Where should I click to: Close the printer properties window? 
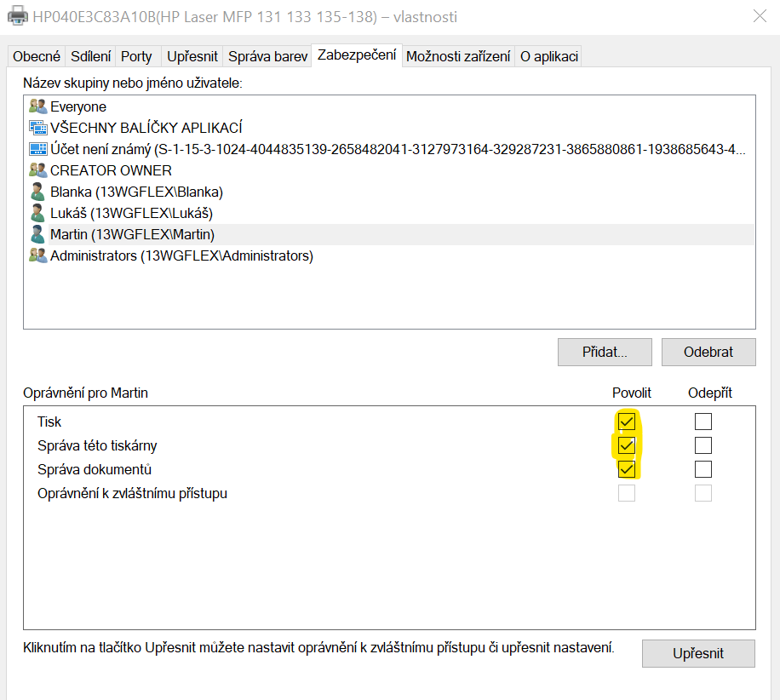click(758, 16)
